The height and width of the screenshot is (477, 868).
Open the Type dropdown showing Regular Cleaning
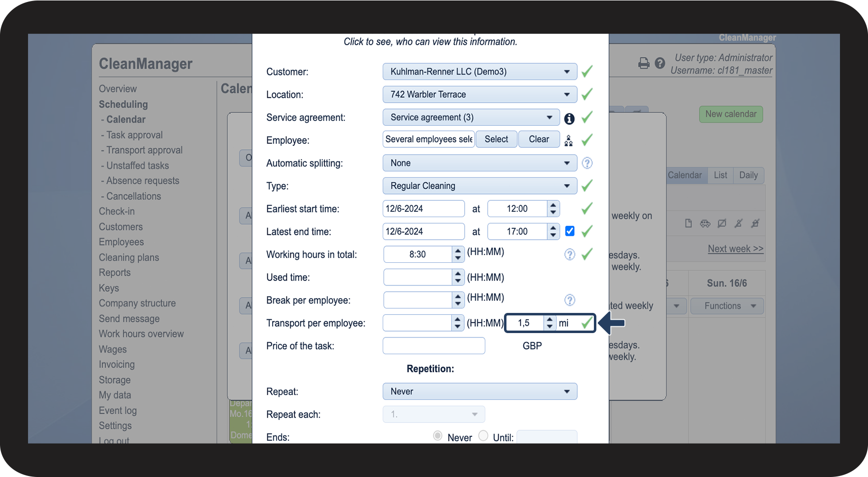pos(479,186)
